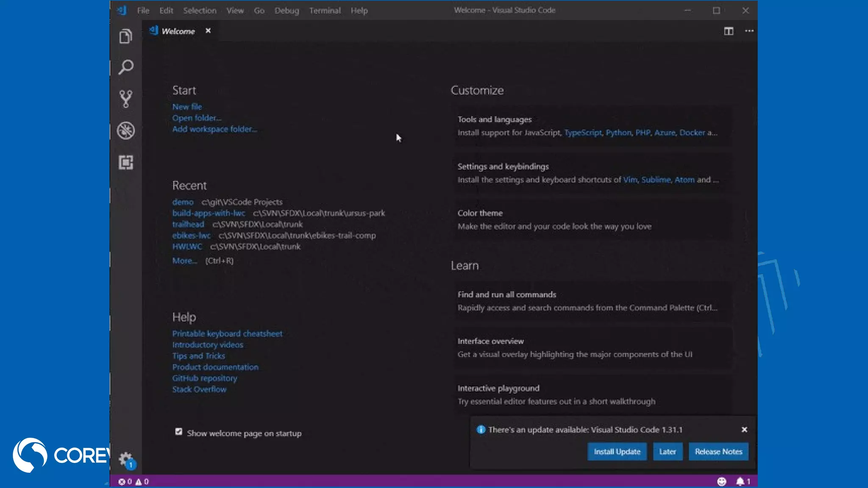Screen dimensions: 868x488
Task: Open the Search view icon
Action: (125, 67)
